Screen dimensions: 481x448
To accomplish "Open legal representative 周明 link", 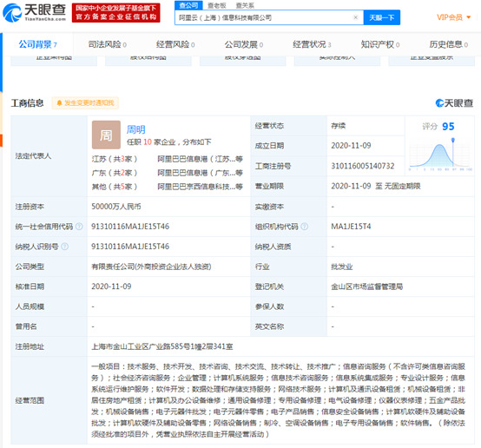I will [136, 129].
